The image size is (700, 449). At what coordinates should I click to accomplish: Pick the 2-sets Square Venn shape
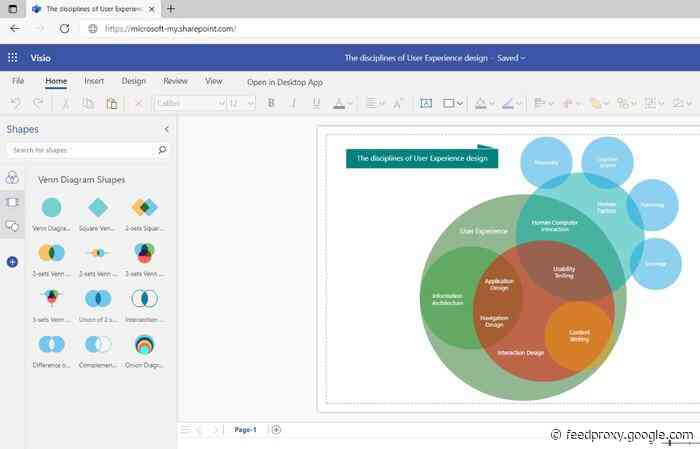(144, 208)
